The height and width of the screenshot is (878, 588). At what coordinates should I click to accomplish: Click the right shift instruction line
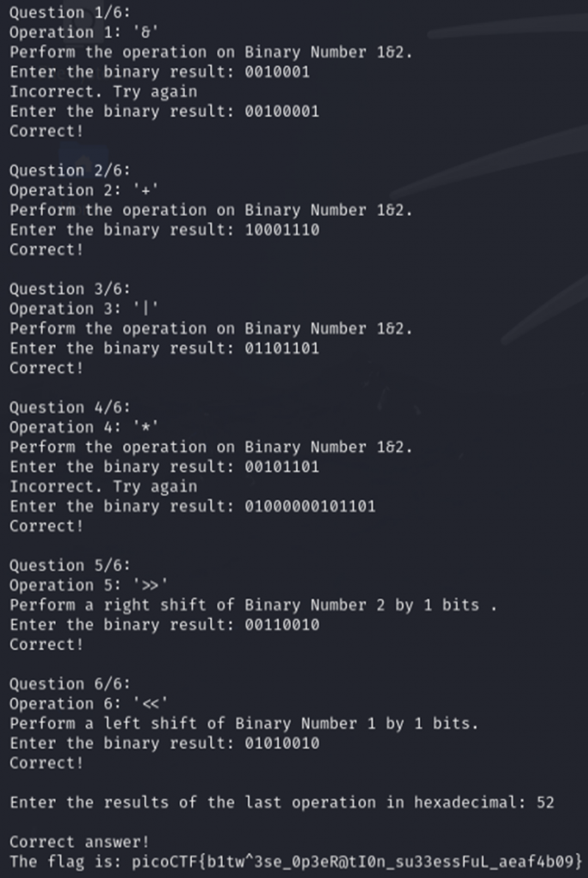pyautogui.click(x=253, y=604)
